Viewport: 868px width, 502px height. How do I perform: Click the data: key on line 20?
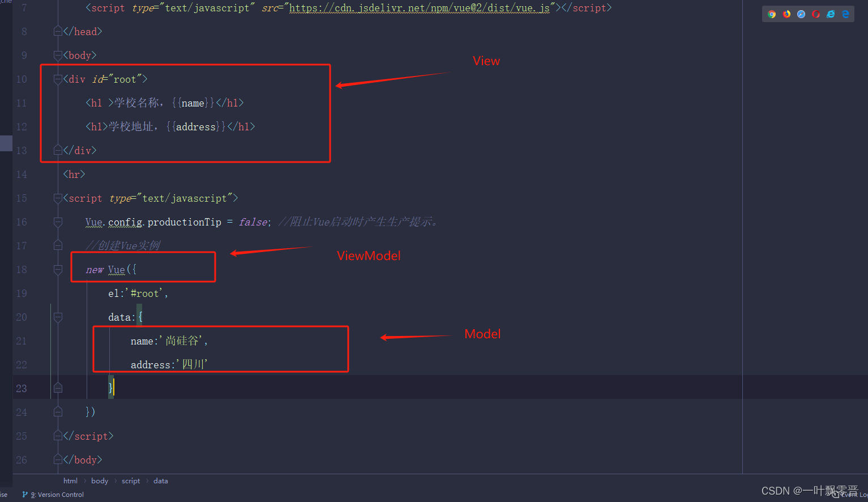(122, 317)
